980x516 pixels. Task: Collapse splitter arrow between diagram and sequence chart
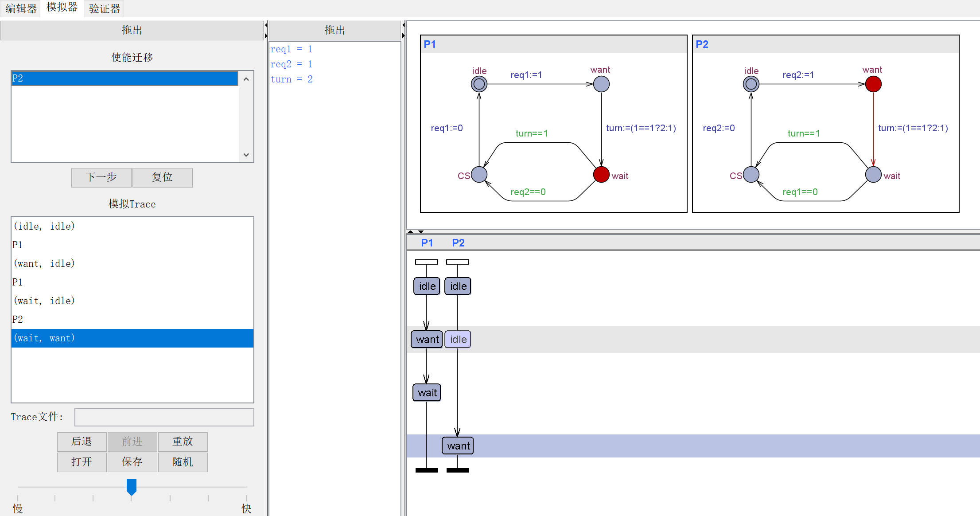pos(411,231)
